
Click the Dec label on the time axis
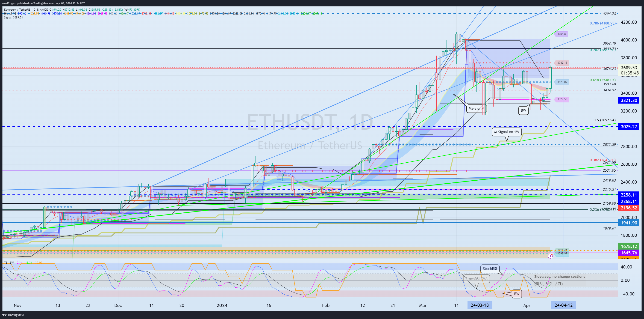118,305
